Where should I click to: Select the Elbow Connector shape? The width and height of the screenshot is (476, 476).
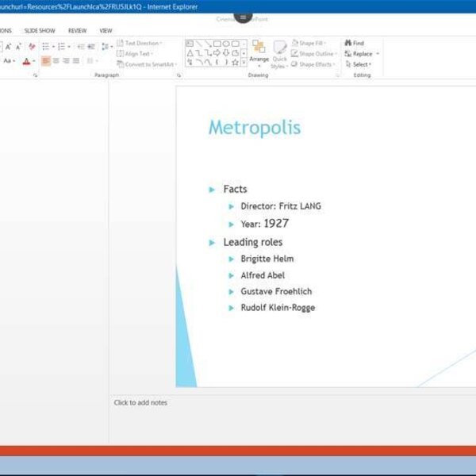pos(199,53)
